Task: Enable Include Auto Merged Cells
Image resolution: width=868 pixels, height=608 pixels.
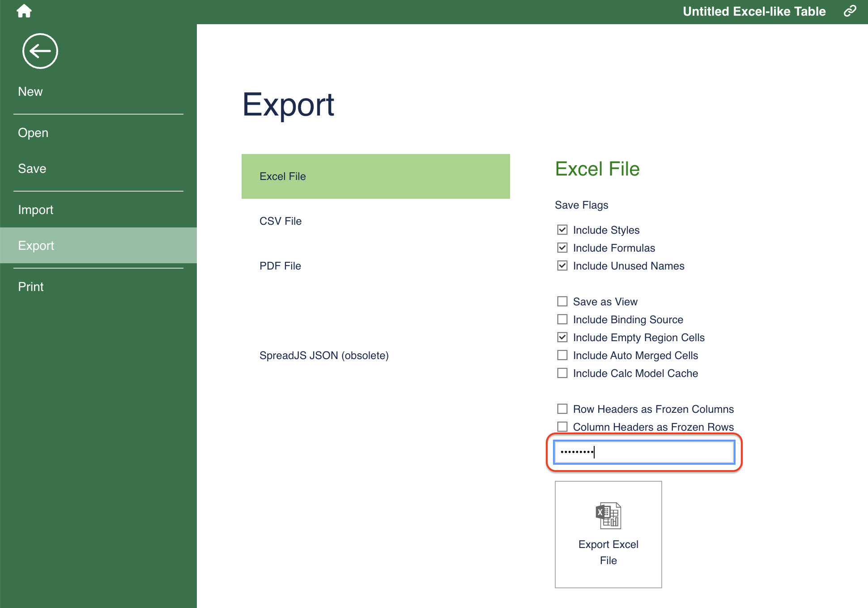Action: click(x=562, y=355)
